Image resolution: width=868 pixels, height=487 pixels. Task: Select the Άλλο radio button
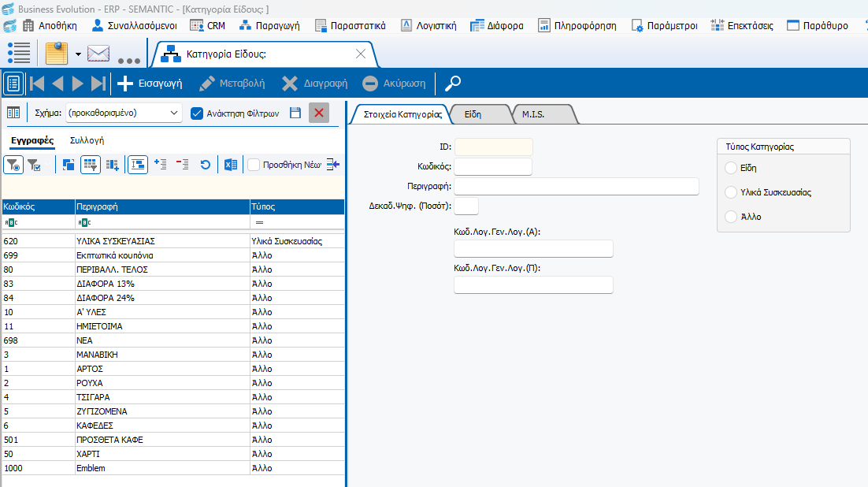731,217
